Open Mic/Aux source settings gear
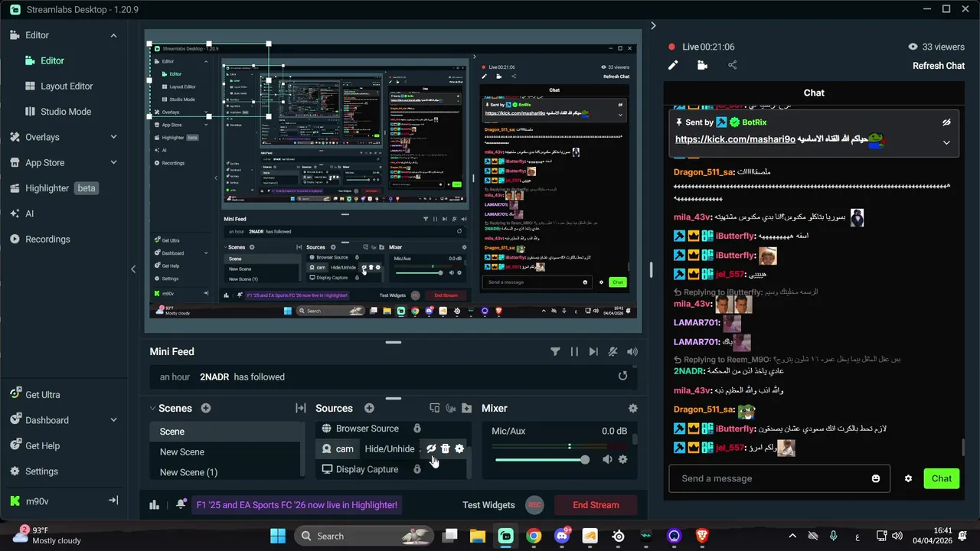Image resolution: width=980 pixels, height=551 pixels. [x=622, y=459]
